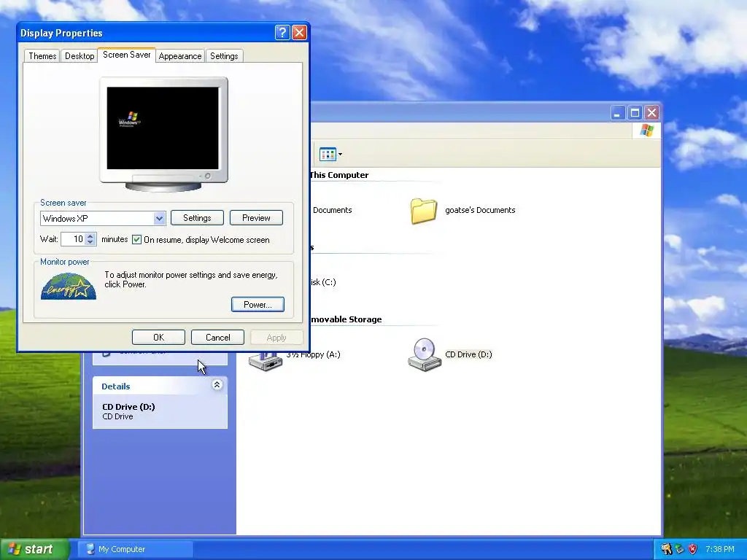
Task: Decrease wait minutes with down arrow
Action: pyautogui.click(x=90, y=242)
